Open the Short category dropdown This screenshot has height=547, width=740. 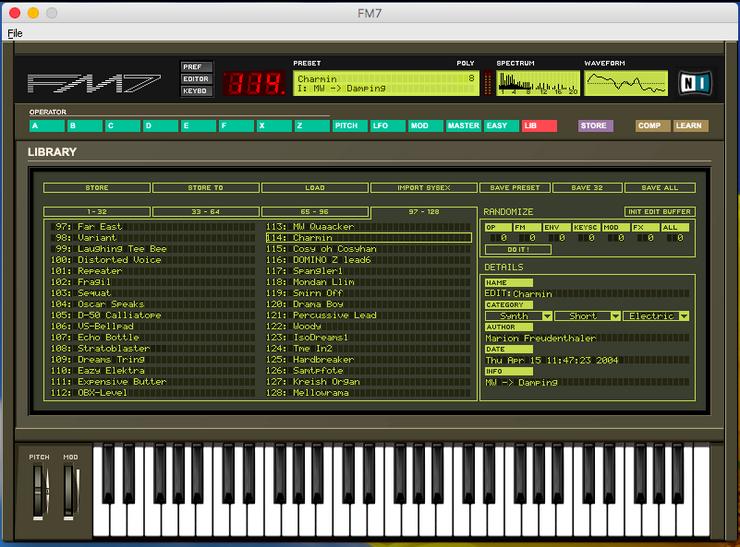pyautogui.click(x=587, y=316)
